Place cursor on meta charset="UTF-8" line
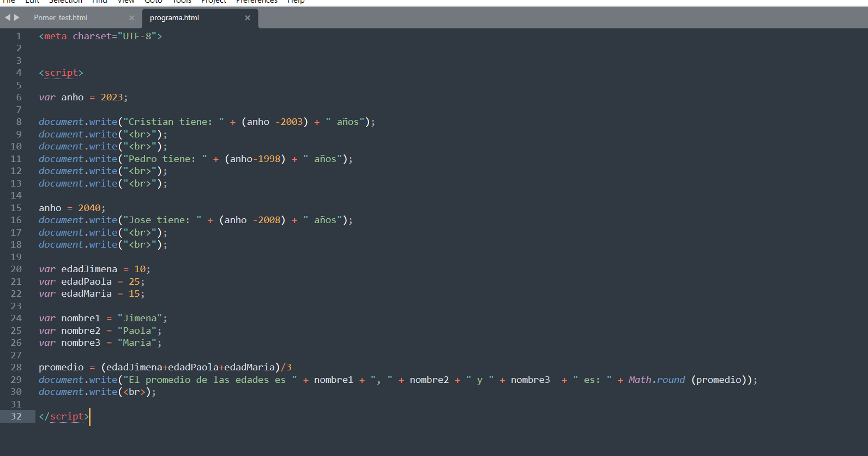868x456 pixels. pyautogui.click(x=100, y=37)
